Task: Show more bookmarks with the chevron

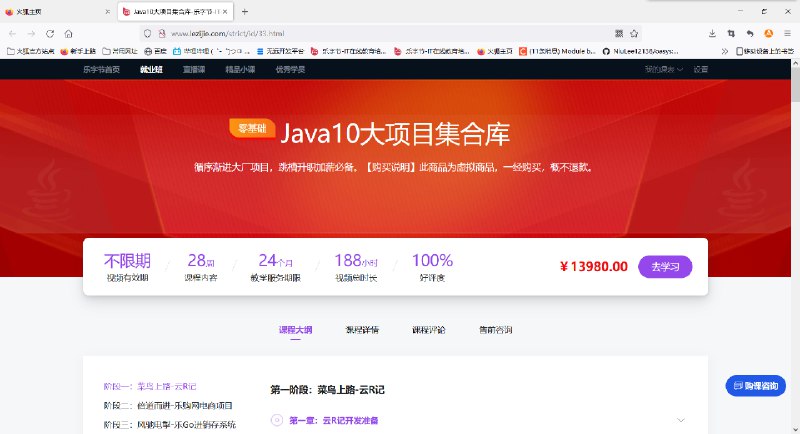Action: [724, 51]
